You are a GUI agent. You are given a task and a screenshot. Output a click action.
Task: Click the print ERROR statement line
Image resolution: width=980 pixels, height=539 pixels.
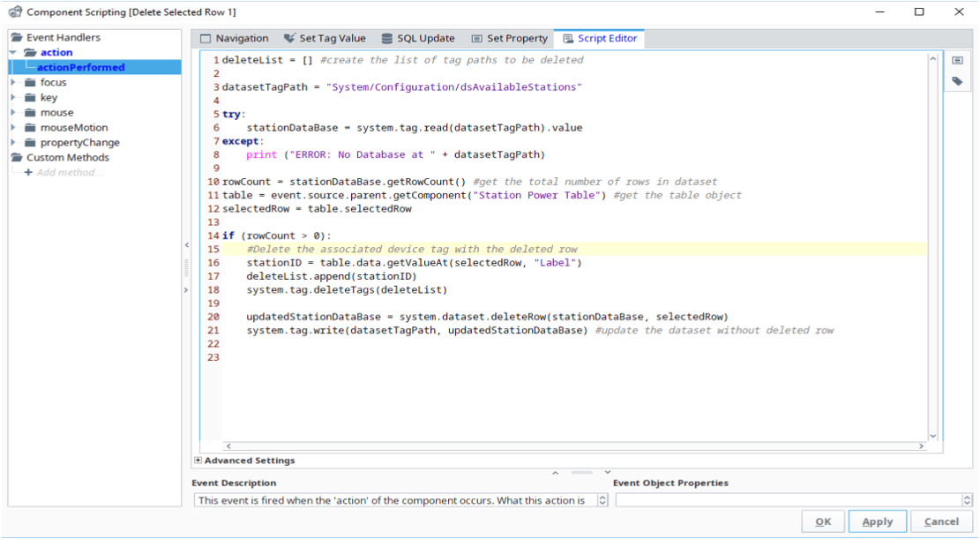pos(396,155)
